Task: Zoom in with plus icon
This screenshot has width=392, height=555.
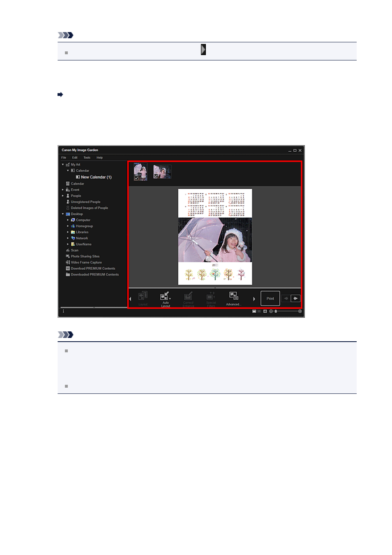Action: click(300, 311)
